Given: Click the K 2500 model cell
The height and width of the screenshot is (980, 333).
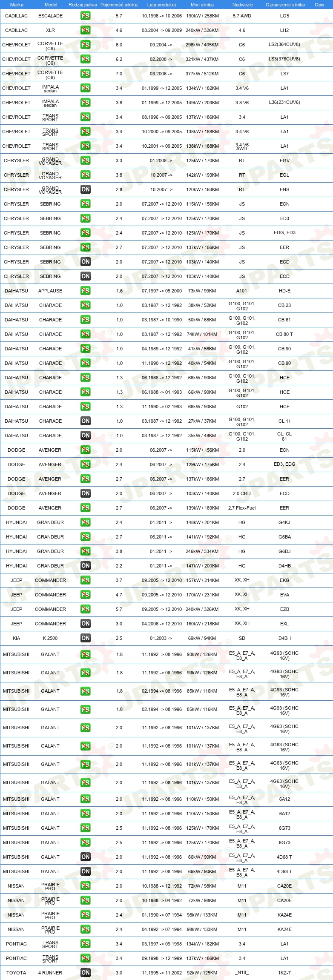Looking at the screenshot, I should click(50, 638).
